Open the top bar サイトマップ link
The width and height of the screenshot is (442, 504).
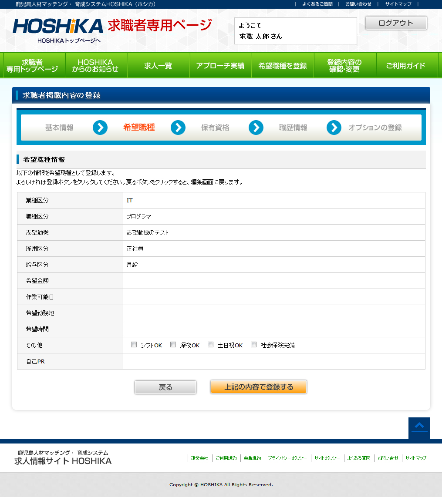pyautogui.click(x=398, y=4)
